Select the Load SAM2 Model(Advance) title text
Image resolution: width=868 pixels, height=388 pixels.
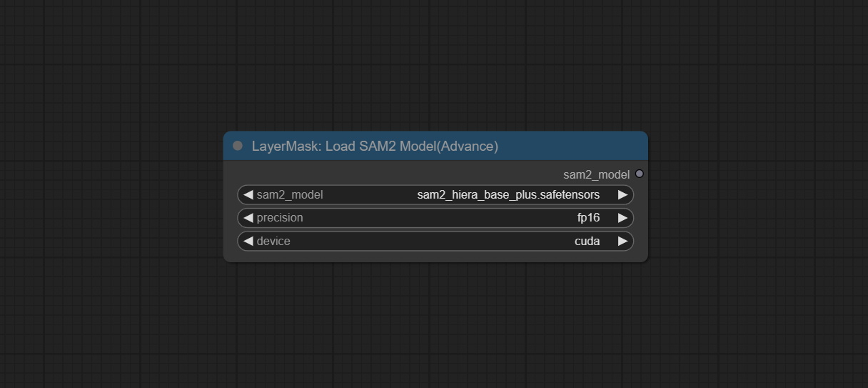[375, 146]
